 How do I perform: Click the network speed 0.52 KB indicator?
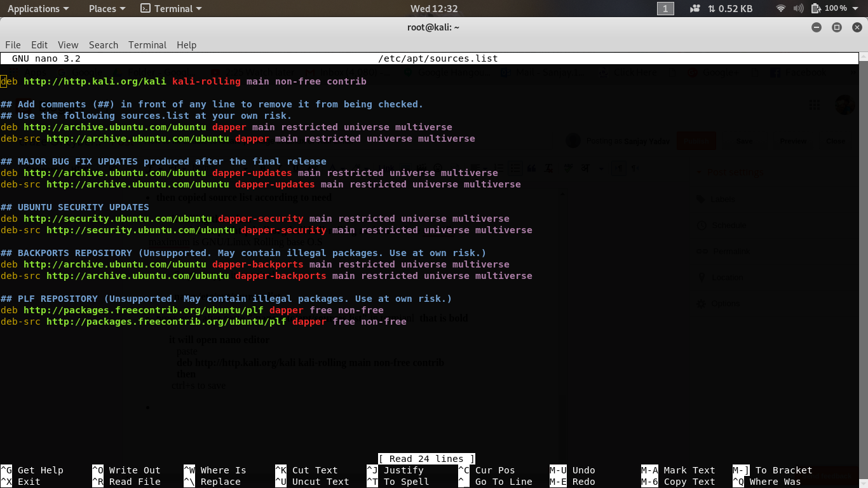[730, 8]
